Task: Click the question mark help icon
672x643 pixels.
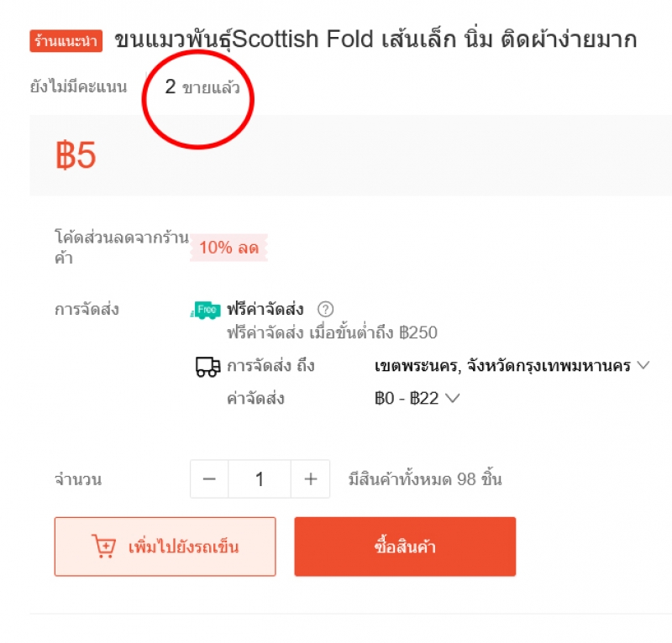Action: [326, 309]
